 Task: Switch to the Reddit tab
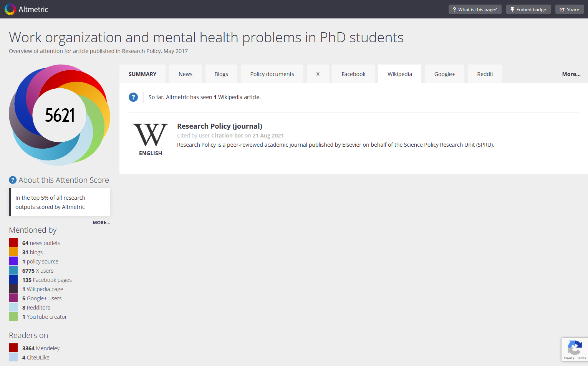click(485, 74)
